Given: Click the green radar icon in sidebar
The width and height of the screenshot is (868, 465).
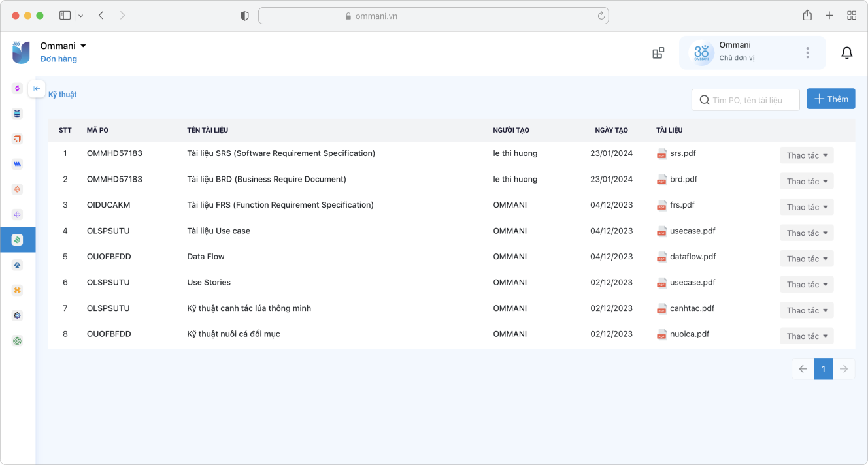Looking at the screenshot, I should pos(18,341).
